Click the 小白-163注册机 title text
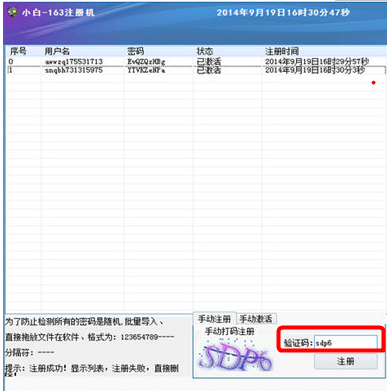This screenshot has height=391, width=387. pos(58,13)
